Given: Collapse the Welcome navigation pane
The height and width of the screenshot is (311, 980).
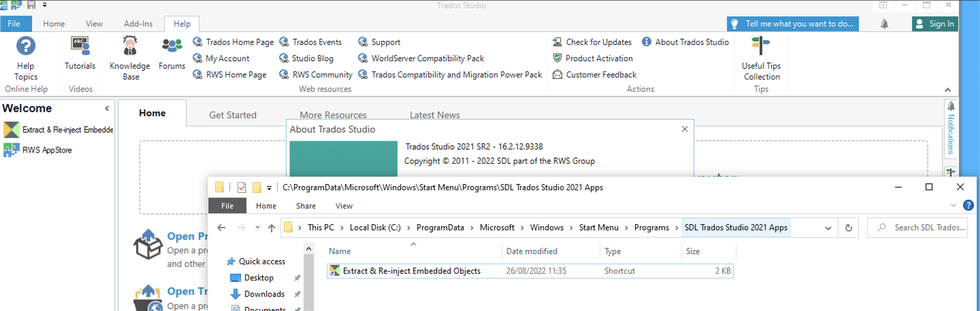Looking at the screenshot, I should [107, 109].
